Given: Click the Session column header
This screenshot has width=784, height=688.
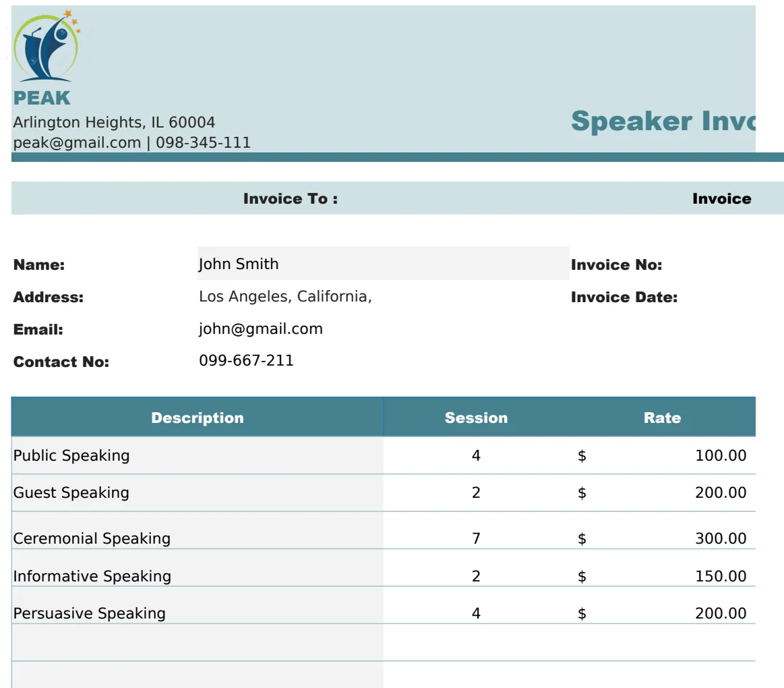Looking at the screenshot, I should [x=476, y=418].
